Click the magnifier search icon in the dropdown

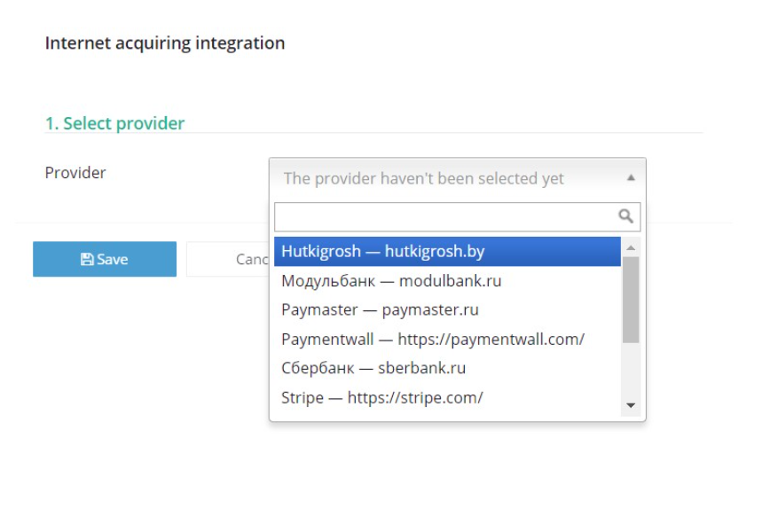click(625, 215)
